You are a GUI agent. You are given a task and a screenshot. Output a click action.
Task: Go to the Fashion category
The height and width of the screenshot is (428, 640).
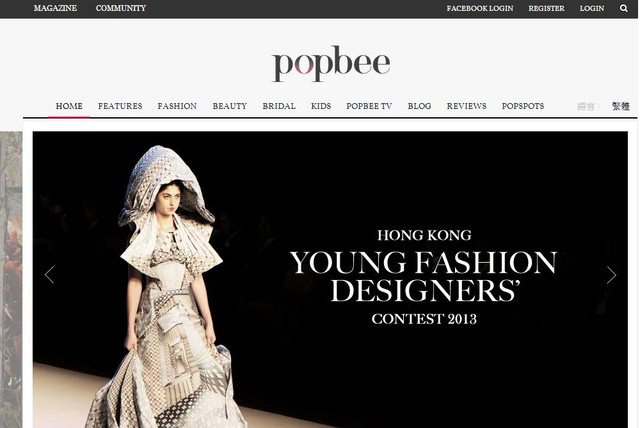[x=177, y=106]
